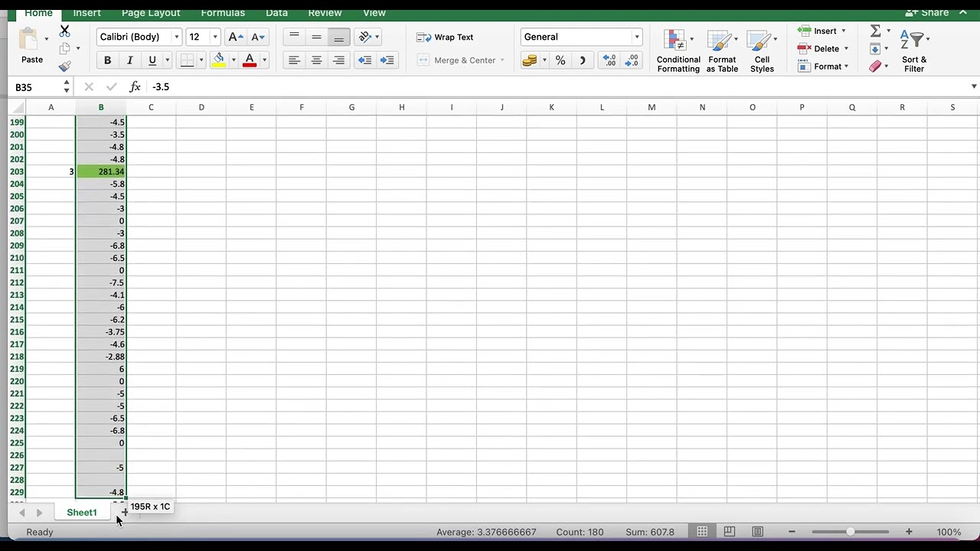980x551 pixels.
Task: Click the Share button
Action: coord(927,12)
